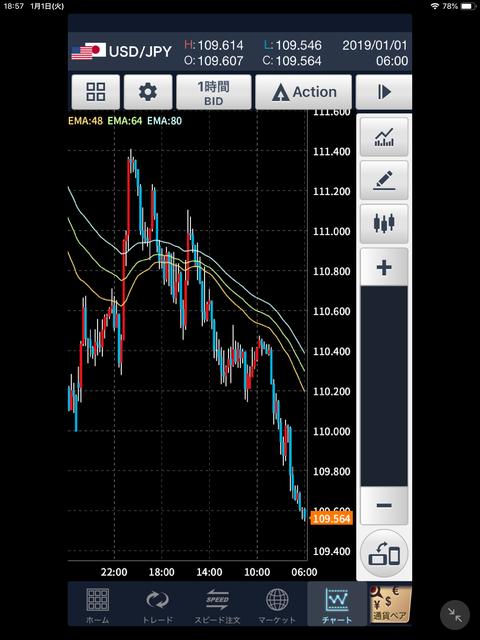
Task: Select the EMA:80 indicator label
Action: point(164,121)
